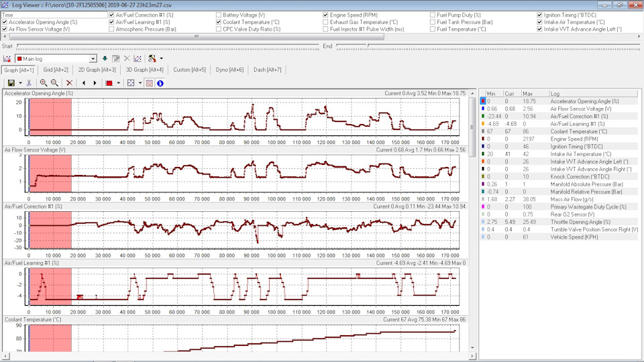
Task: Select the Custom [Alt+5] tab
Action: pyautogui.click(x=189, y=70)
